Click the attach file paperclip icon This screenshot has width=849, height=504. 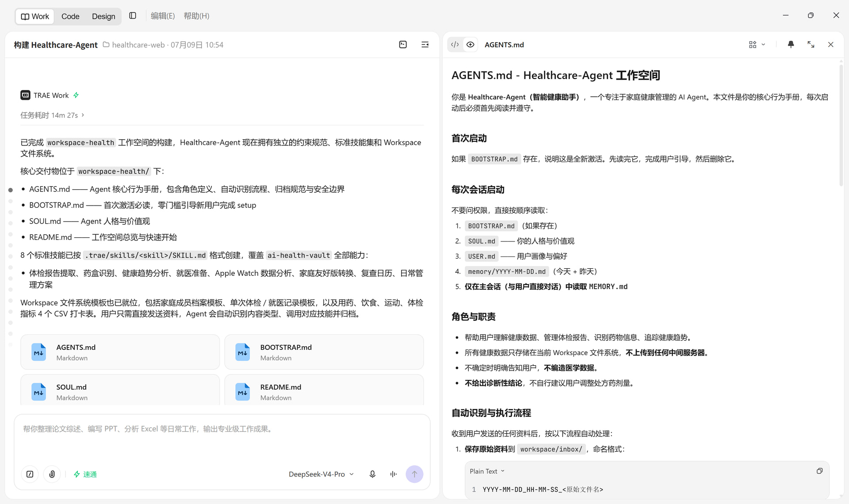52,474
